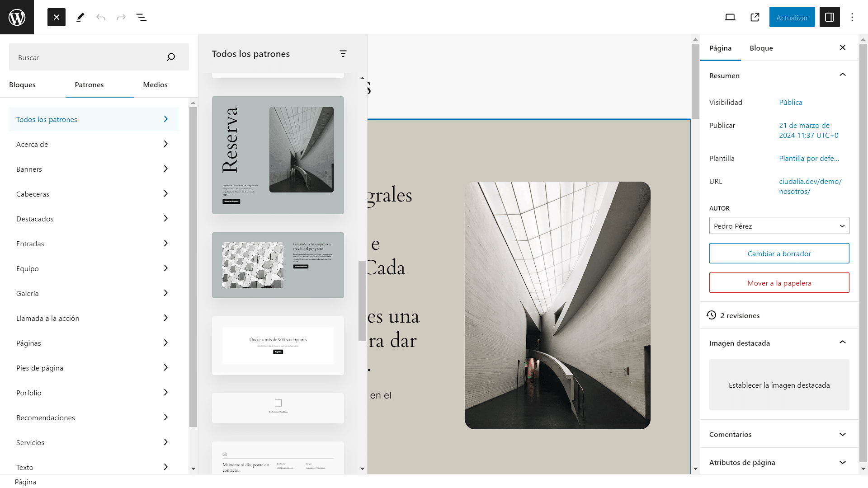This screenshot has height=488, width=868.
Task: Click the undo arrow icon
Action: tap(101, 17)
